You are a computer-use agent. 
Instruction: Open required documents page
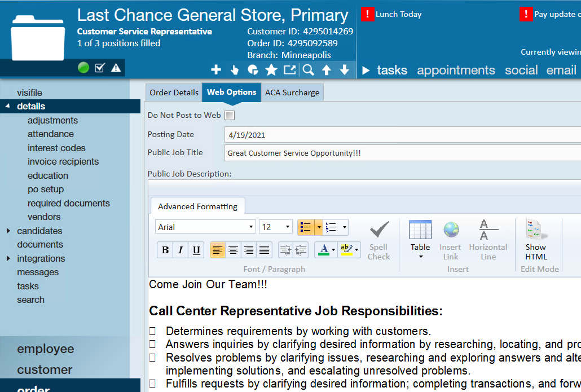pos(69,204)
